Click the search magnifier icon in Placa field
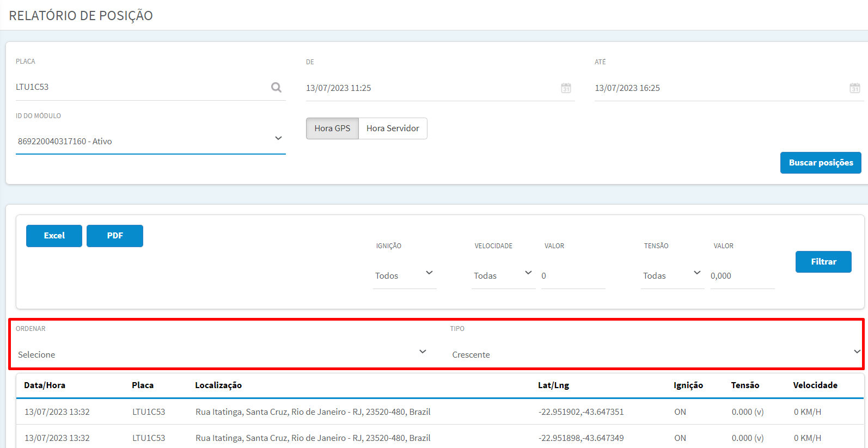The width and height of the screenshot is (868, 448). tap(276, 87)
